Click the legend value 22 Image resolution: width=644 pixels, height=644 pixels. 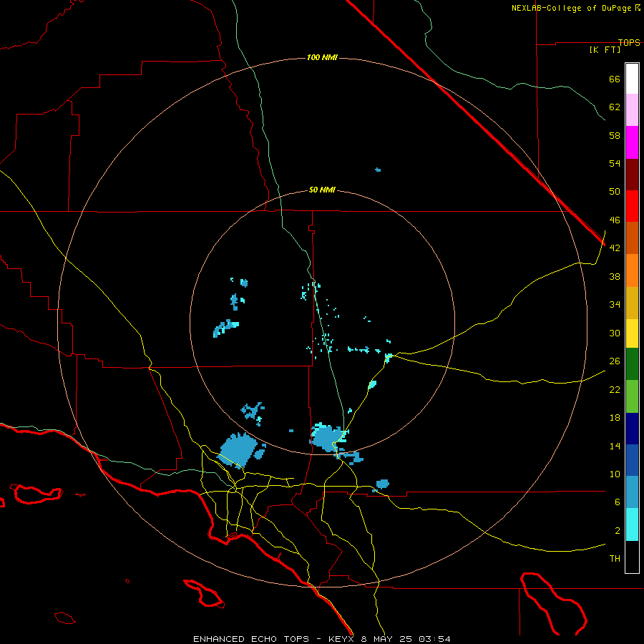tap(615, 389)
